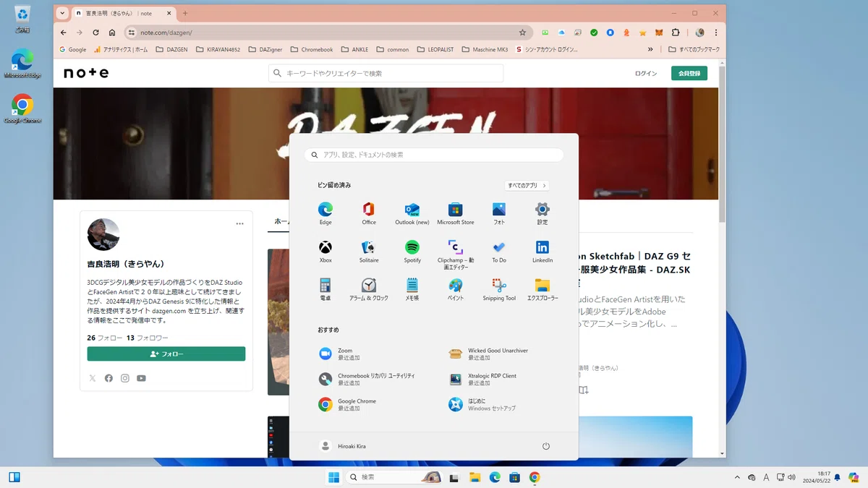868x488 pixels.
Task: Launch Xbox from pinned apps
Action: pyautogui.click(x=325, y=251)
